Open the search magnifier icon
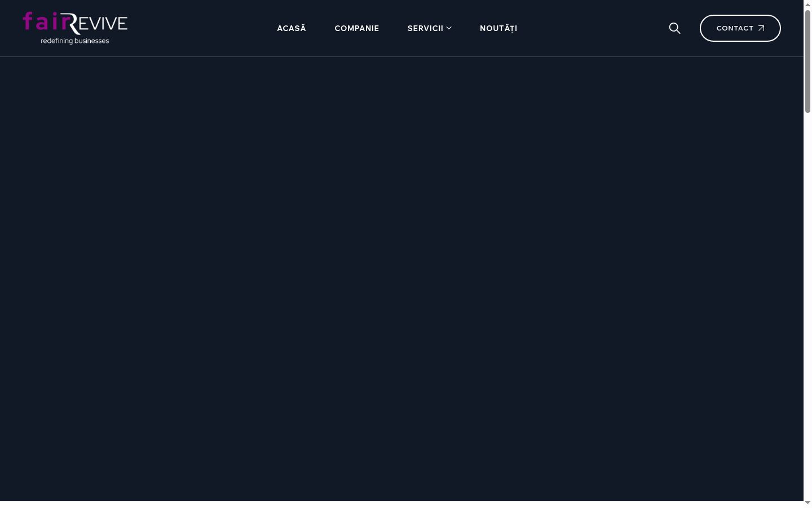 pyautogui.click(x=674, y=28)
